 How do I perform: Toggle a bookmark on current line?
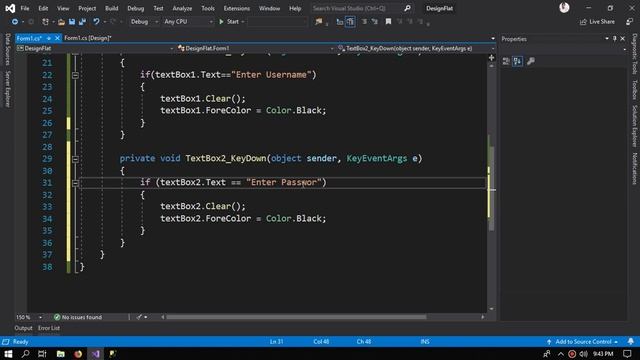388,22
